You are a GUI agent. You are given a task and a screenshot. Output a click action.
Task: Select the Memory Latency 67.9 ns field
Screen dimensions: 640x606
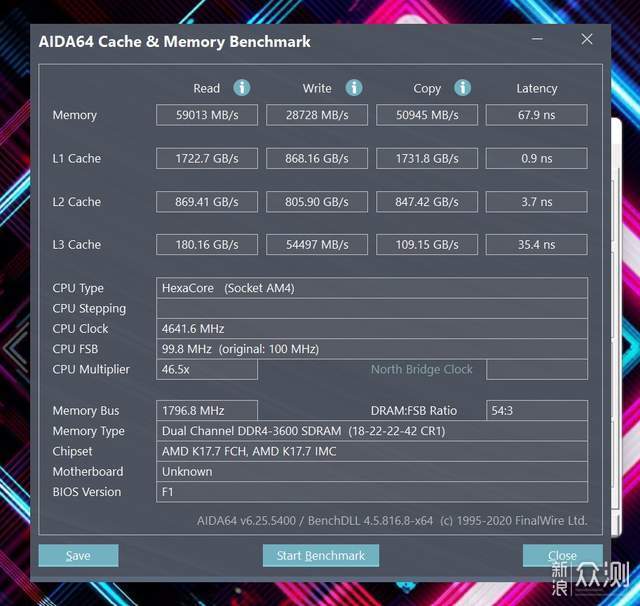[x=536, y=115]
